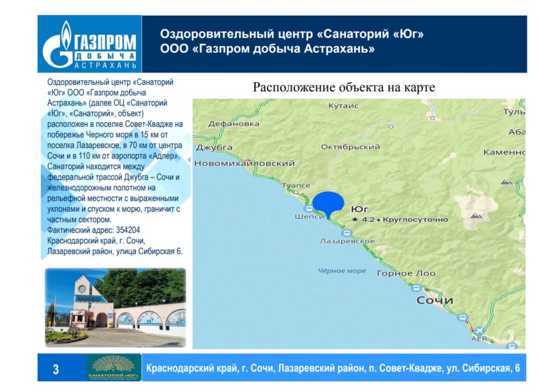
Task: Click the Лазаревское town label
Action: click(x=347, y=241)
